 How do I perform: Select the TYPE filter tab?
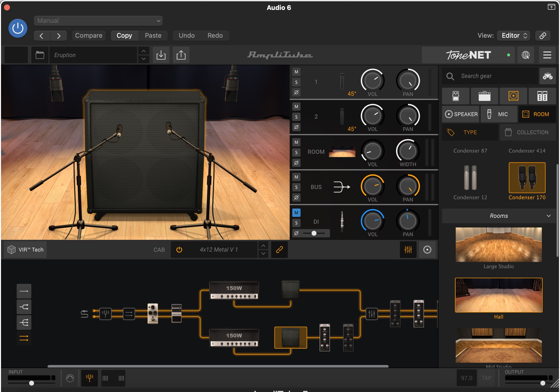[x=470, y=132]
